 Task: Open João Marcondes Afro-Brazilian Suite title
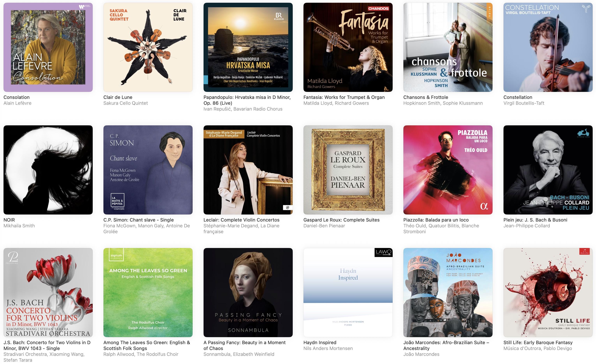click(x=446, y=345)
